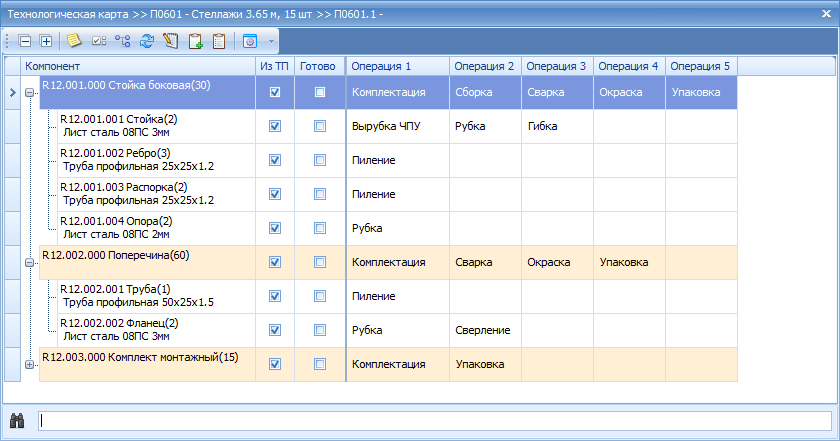The image size is (840, 441).
Task: Click the clipboard with green plus icon
Action: tap(196, 41)
